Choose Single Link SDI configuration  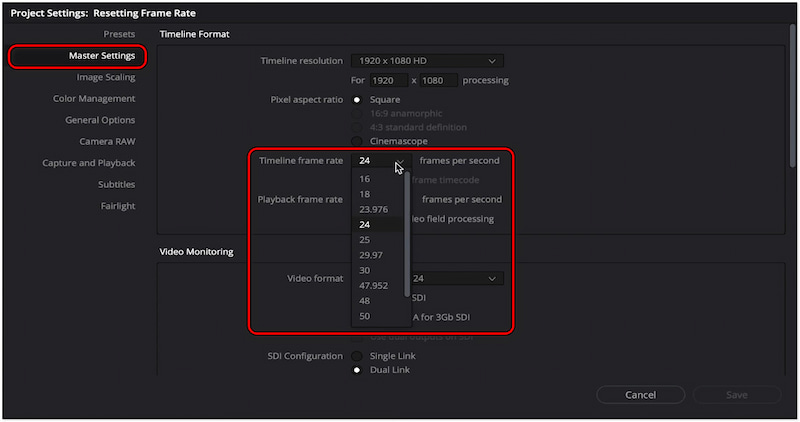(x=357, y=356)
